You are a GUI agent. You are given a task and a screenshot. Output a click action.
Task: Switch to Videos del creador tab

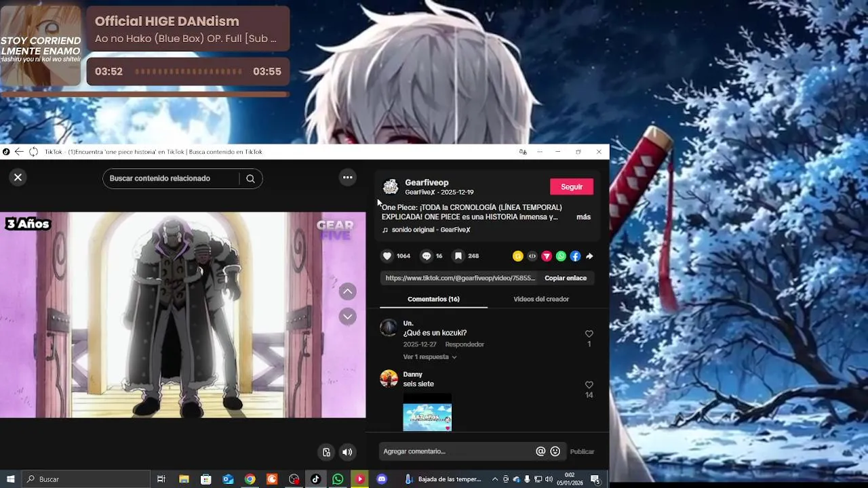point(541,299)
